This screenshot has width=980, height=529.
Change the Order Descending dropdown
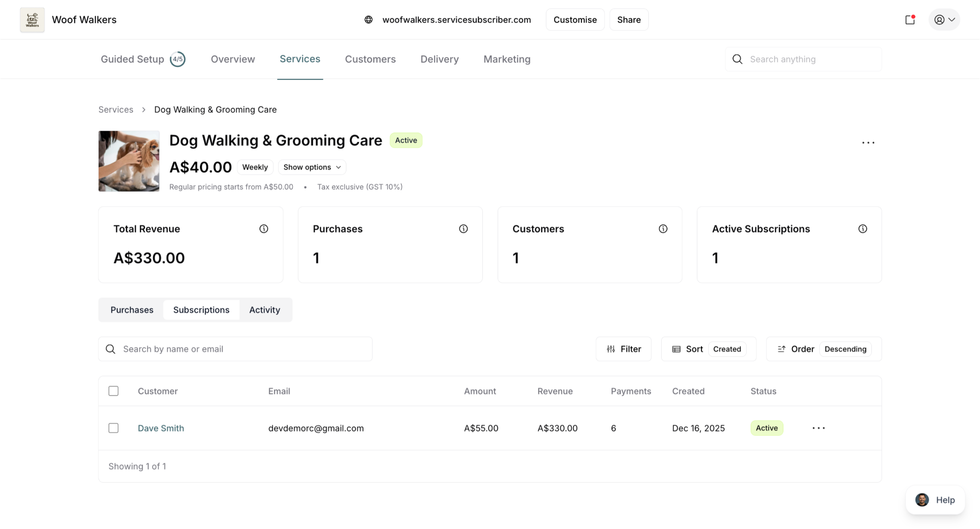[x=824, y=349]
